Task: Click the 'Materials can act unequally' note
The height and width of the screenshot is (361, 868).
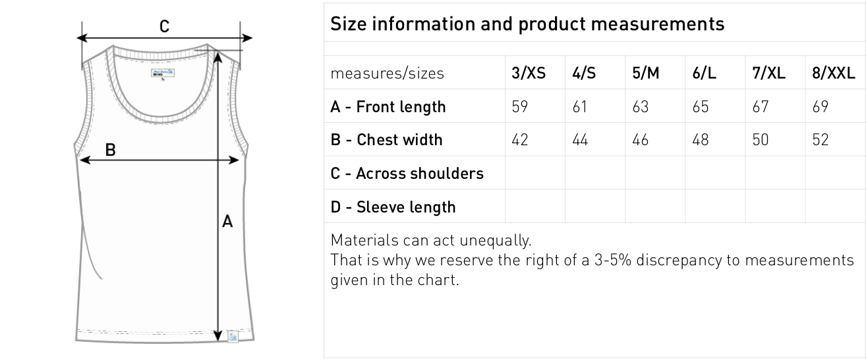Action: [430, 240]
